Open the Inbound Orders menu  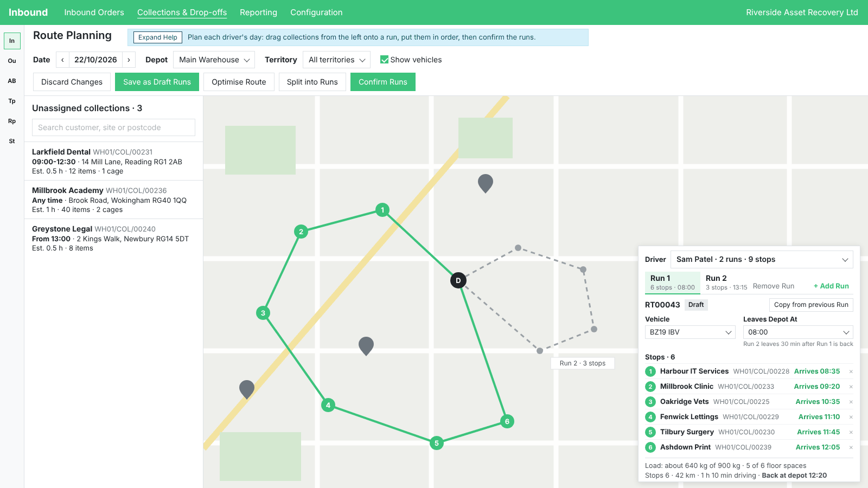tap(94, 12)
